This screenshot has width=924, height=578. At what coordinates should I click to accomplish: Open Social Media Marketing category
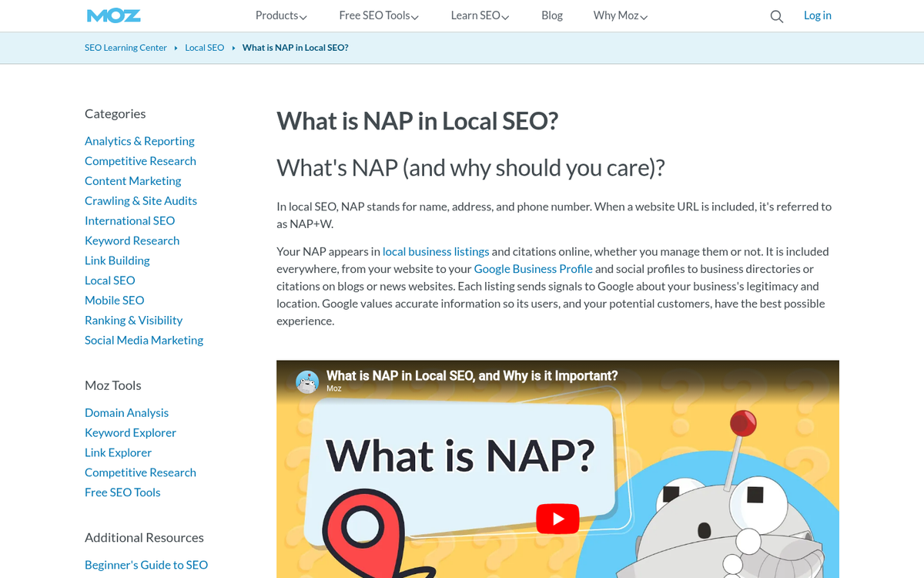tap(144, 341)
